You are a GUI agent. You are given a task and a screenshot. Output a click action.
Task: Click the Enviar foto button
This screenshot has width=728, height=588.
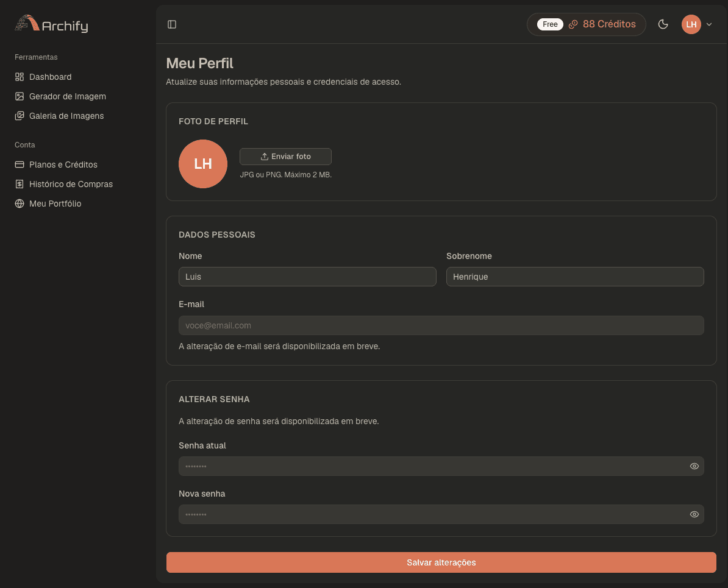click(285, 157)
